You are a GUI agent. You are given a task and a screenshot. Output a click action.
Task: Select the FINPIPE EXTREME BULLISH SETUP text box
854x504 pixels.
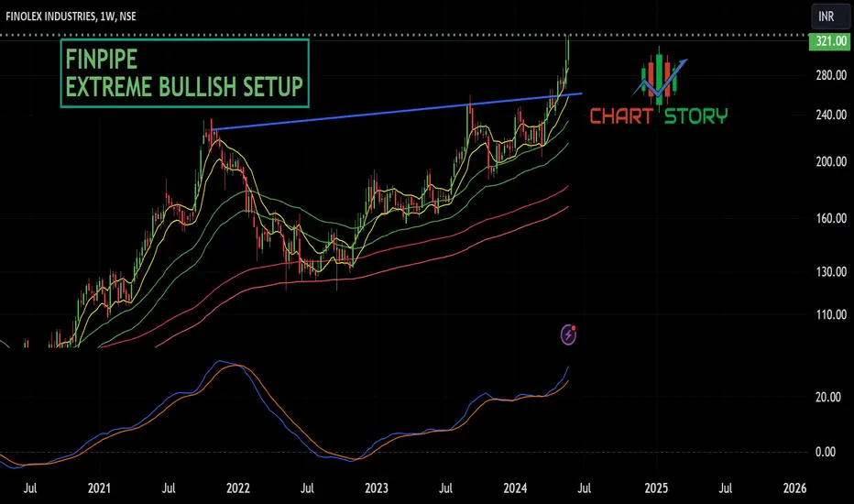[x=184, y=73]
